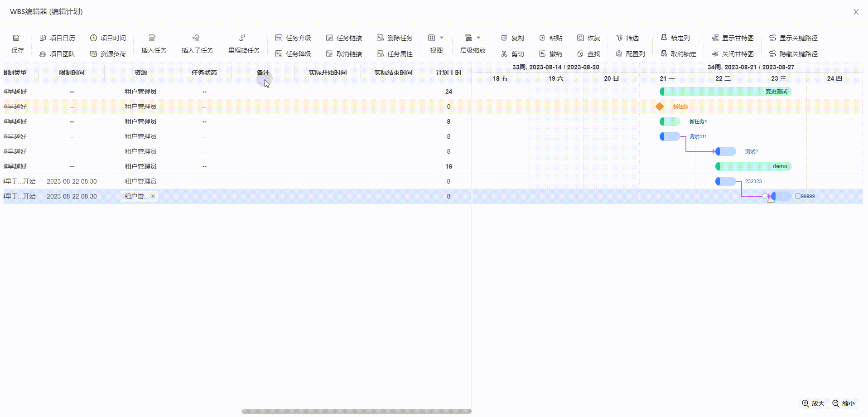Click the 计划工时 column header
Image resolution: width=868 pixels, height=417 pixels.
[448, 73]
